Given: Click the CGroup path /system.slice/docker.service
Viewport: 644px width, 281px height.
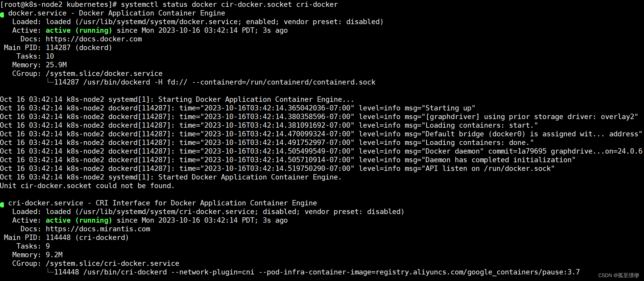Looking at the screenshot, I should click(x=104, y=74).
